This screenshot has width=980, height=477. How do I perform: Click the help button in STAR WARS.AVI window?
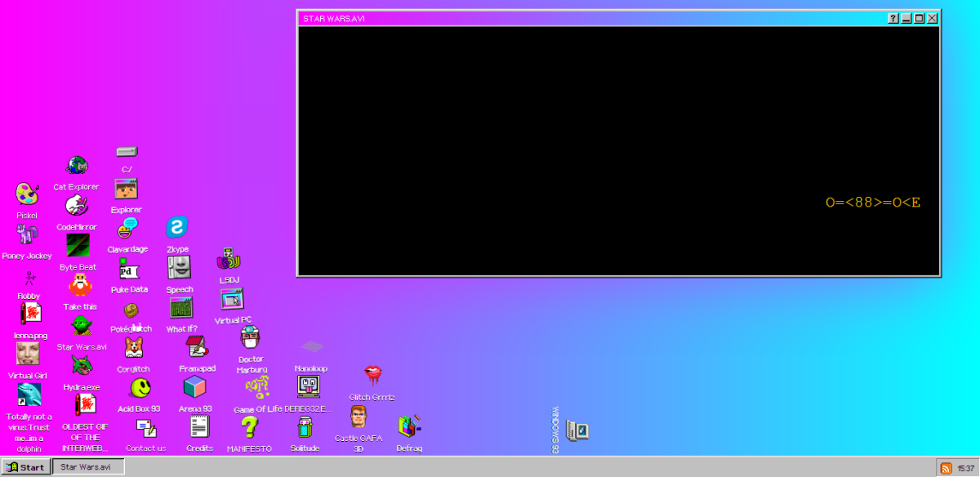[x=893, y=18]
